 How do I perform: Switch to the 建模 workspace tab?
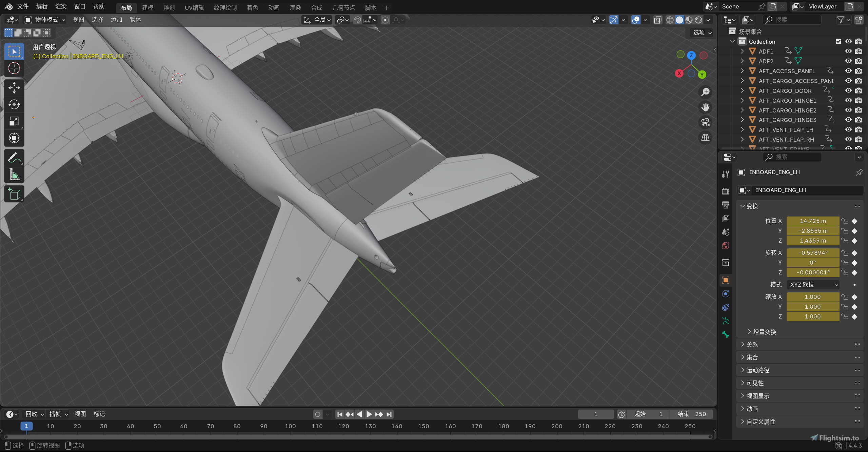[x=147, y=7]
